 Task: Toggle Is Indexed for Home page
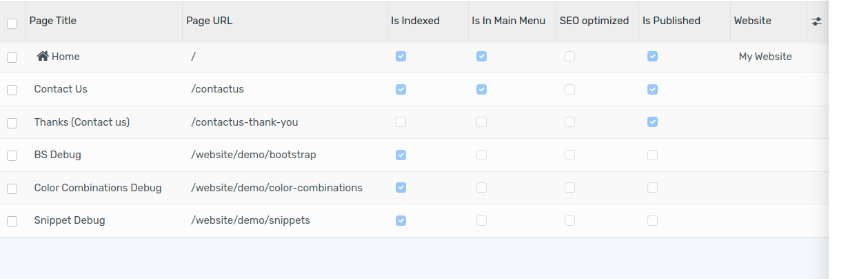tap(401, 57)
